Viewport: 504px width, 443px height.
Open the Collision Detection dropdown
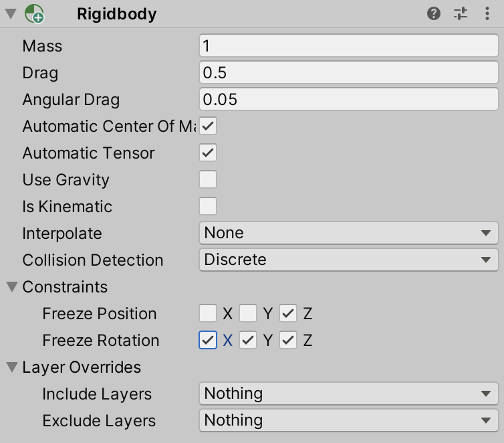tap(348, 260)
